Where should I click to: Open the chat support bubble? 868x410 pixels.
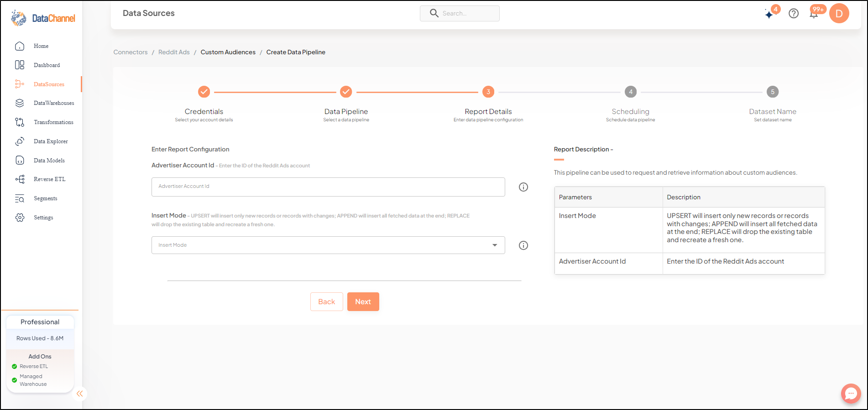(x=851, y=394)
